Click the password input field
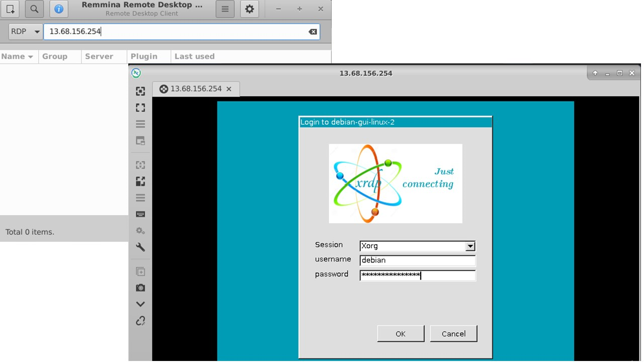Viewport: 644px width, 362px height. click(x=417, y=275)
